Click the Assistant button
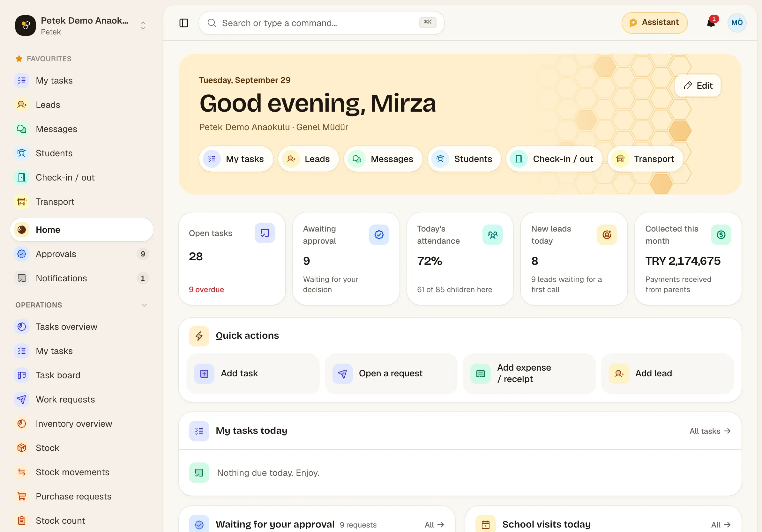This screenshot has height=532, width=762. click(654, 23)
